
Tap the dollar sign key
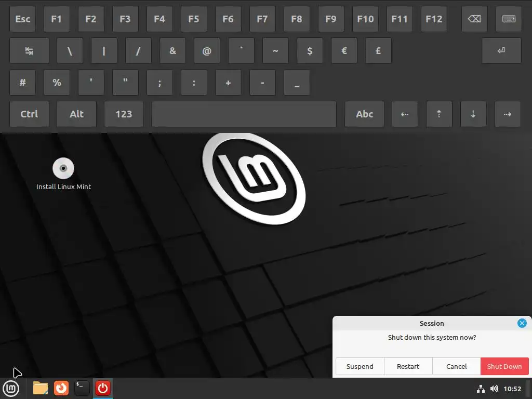[x=310, y=51]
